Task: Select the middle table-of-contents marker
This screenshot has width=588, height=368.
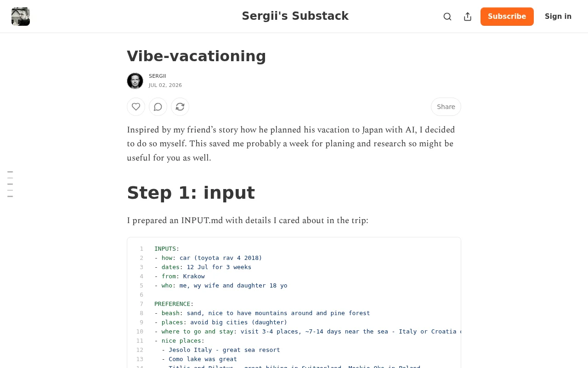Action: 10,184
